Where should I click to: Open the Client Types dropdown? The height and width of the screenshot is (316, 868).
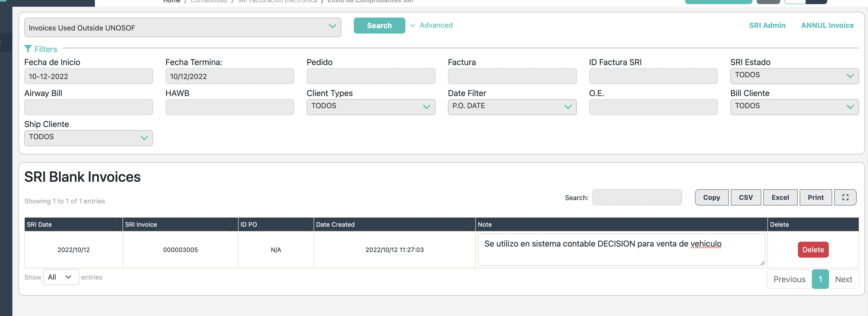[370, 107]
